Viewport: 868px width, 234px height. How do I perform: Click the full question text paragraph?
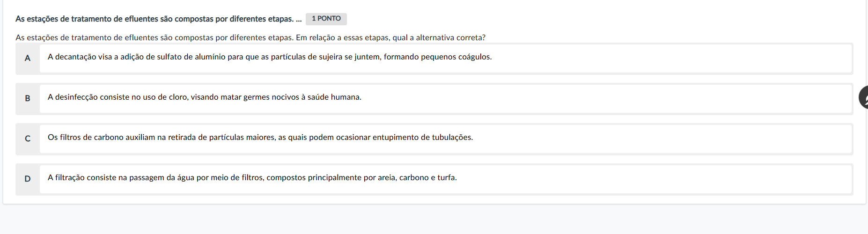tap(250, 37)
